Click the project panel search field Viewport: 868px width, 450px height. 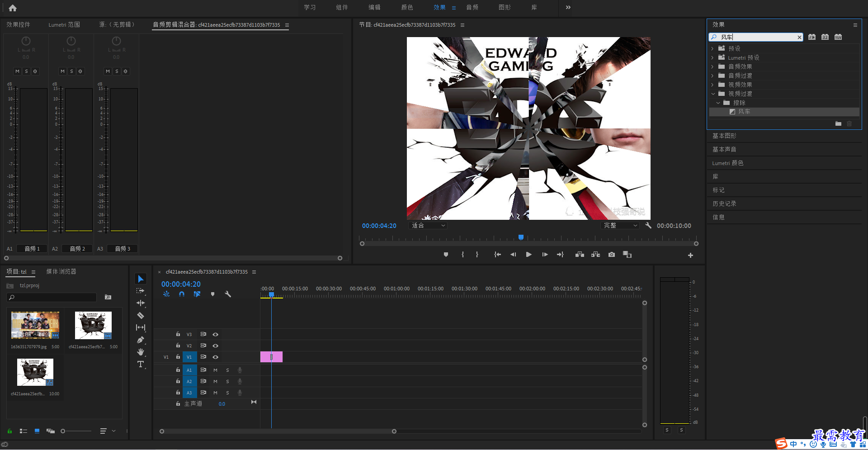(52, 297)
